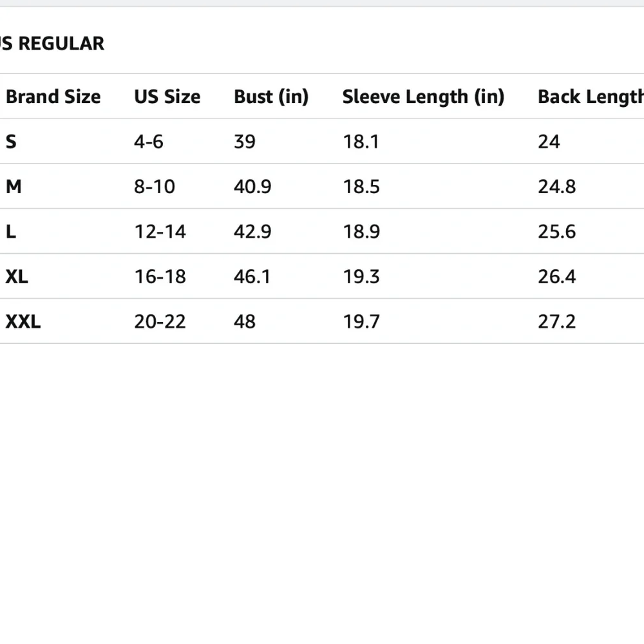Screen dimensions: 644x644
Task: Select the XL brand size row
Action: [322, 276]
